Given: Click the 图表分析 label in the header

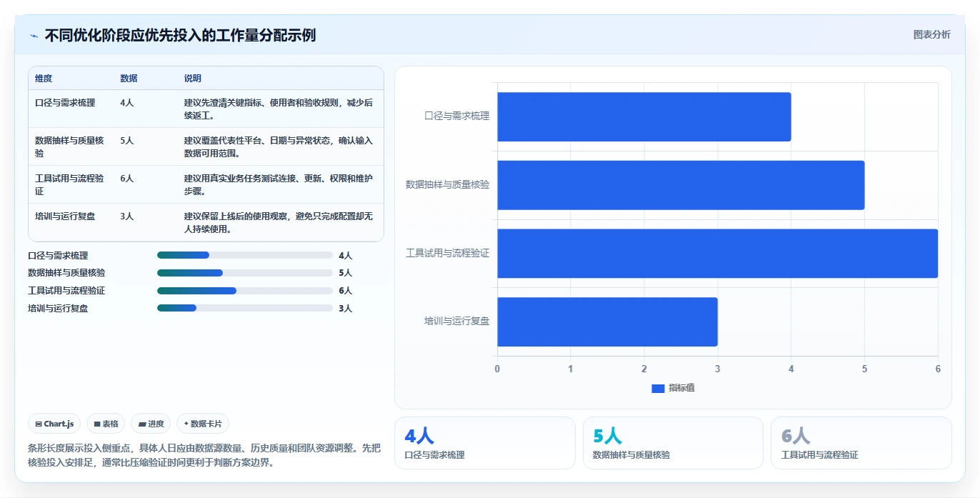Looking at the screenshot, I should (931, 34).
